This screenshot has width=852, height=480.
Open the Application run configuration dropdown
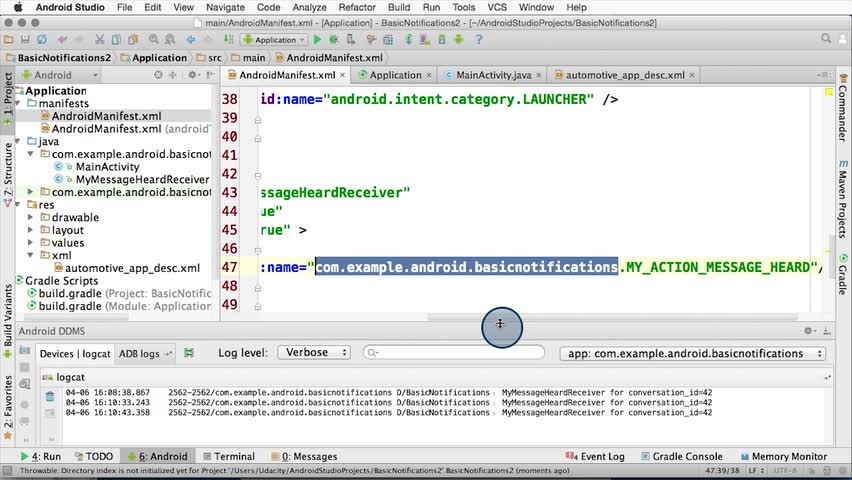point(274,40)
